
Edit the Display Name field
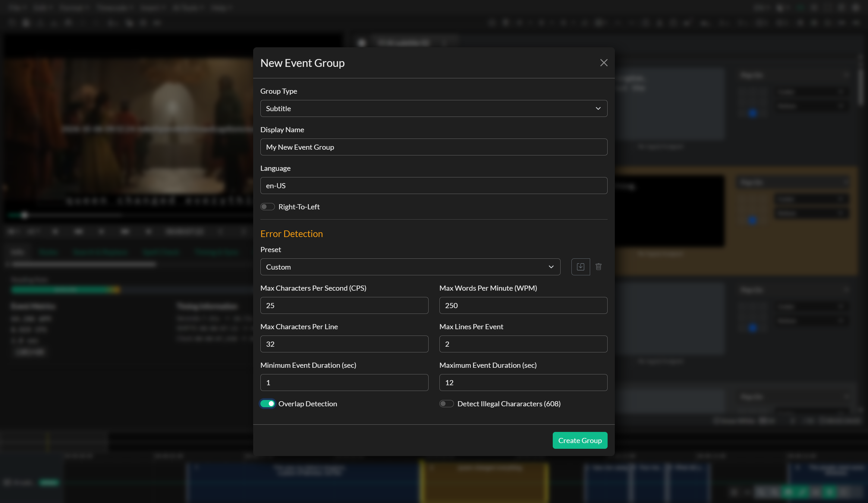click(434, 147)
